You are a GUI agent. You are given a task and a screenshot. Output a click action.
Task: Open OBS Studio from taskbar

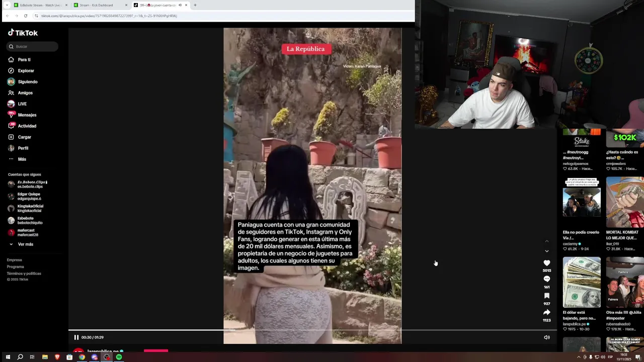[107, 357]
